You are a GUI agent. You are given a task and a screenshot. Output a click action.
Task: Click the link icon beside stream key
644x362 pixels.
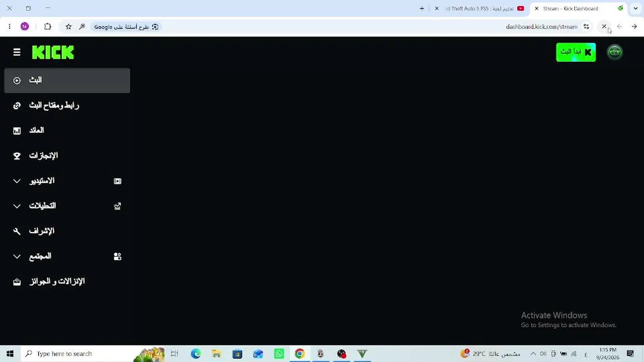(17, 106)
